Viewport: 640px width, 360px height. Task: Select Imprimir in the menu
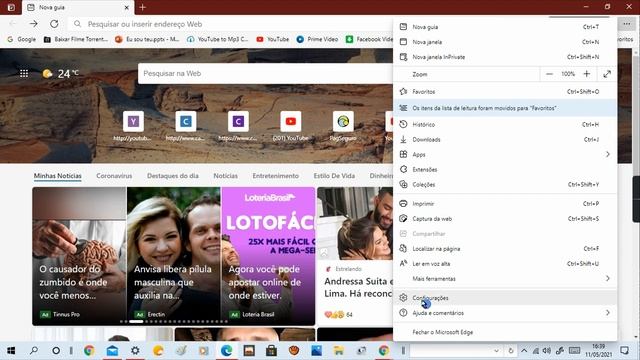click(x=505, y=204)
